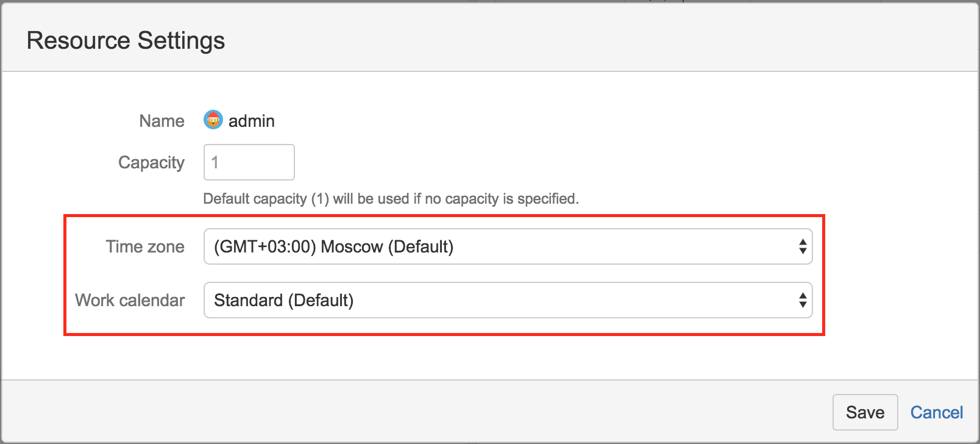
Task: Click the Time zone field label
Action: (145, 246)
